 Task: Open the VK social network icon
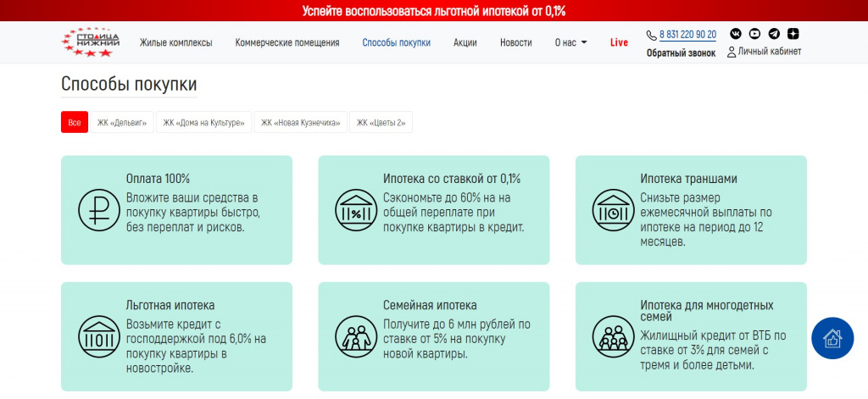(x=736, y=34)
